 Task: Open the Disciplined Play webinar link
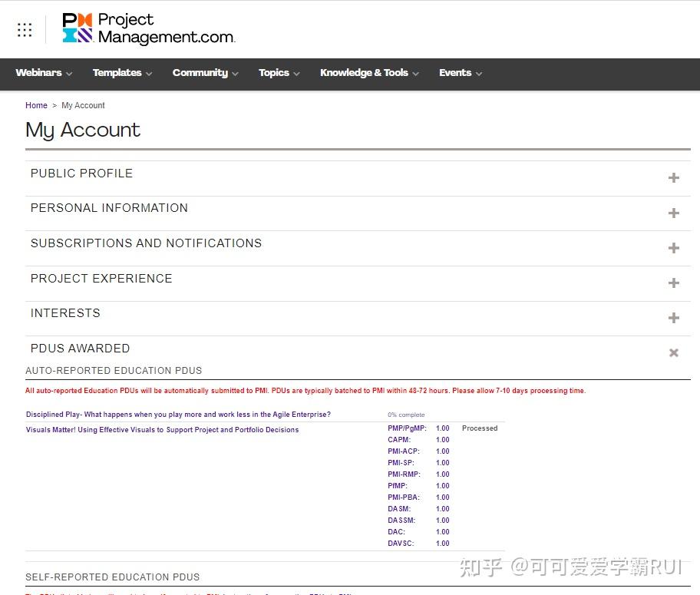pos(178,415)
